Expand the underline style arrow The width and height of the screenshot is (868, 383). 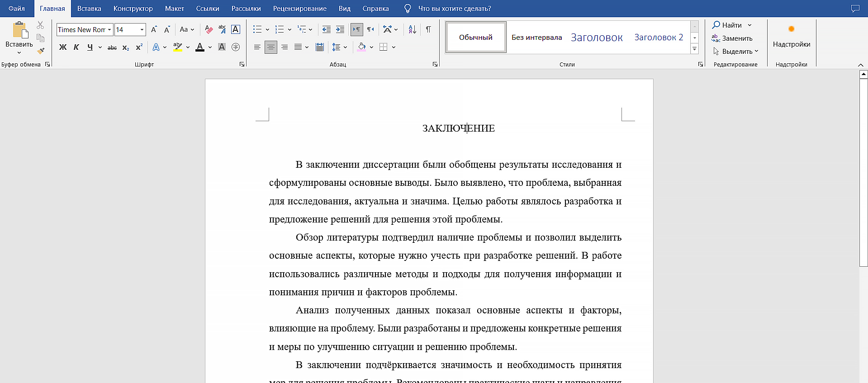(100, 47)
